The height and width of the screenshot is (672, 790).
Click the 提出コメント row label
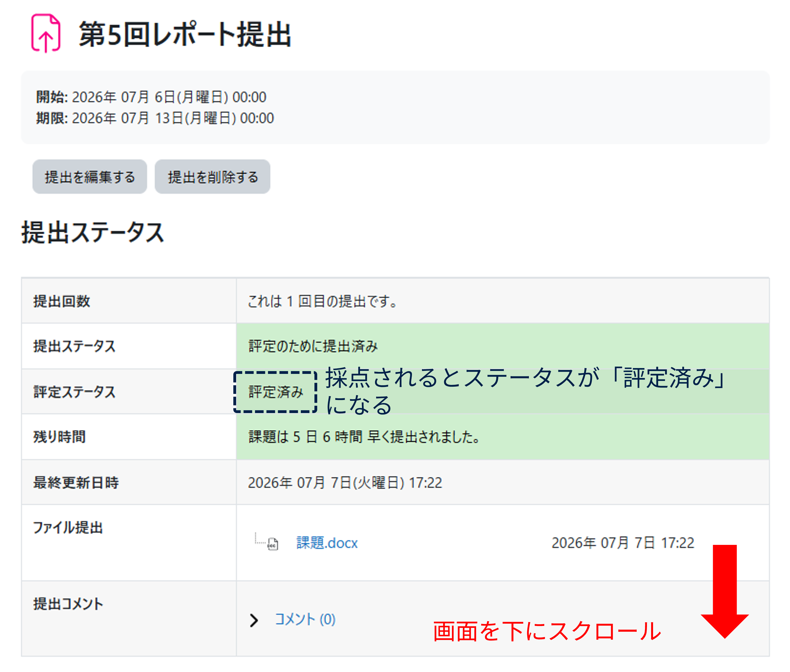68,604
